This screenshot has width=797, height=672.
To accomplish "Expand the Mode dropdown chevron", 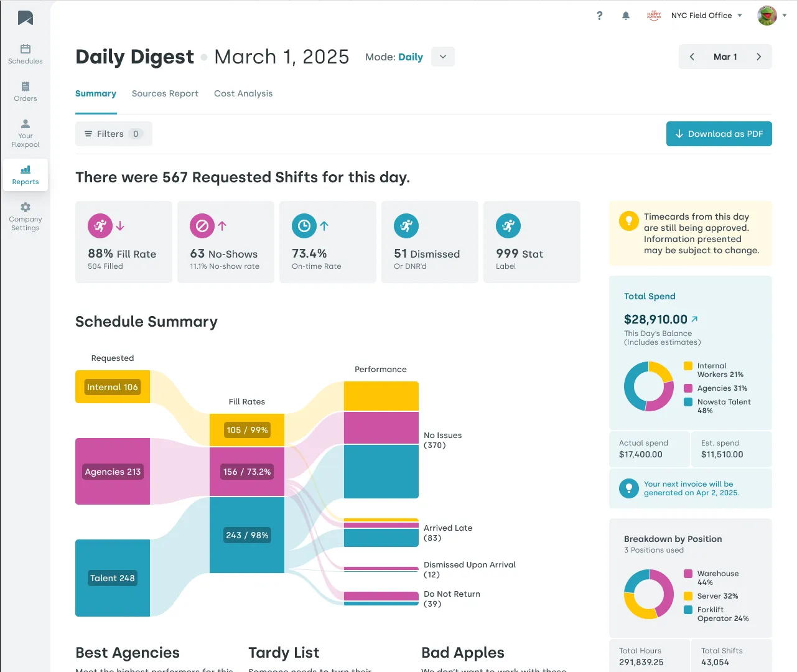I will point(442,57).
